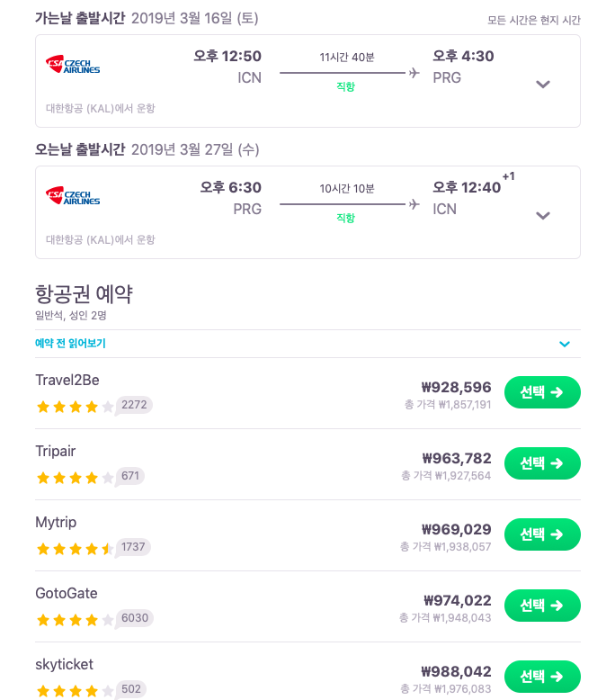Click the Travel2Be provider name
This screenshot has width=615, height=700.
(x=67, y=381)
